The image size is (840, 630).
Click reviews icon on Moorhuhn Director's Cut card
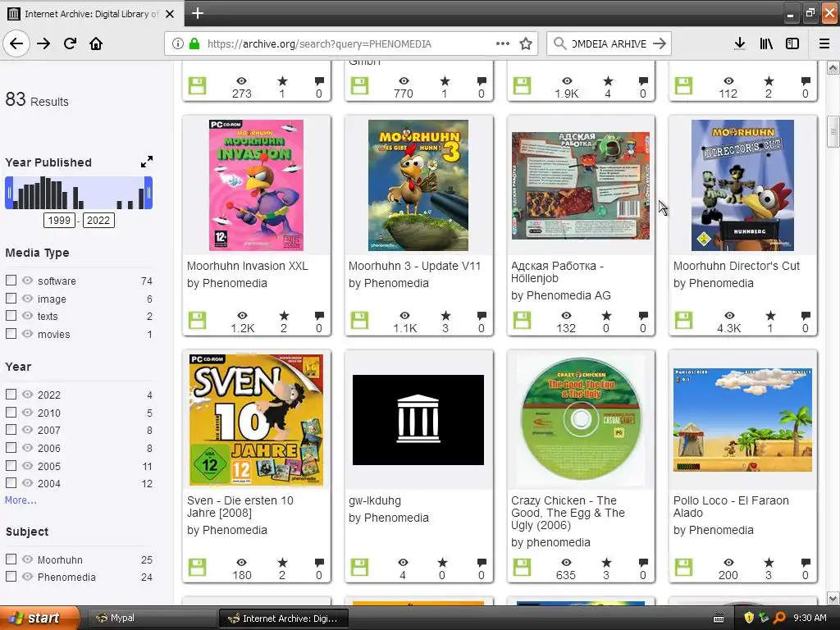point(806,316)
